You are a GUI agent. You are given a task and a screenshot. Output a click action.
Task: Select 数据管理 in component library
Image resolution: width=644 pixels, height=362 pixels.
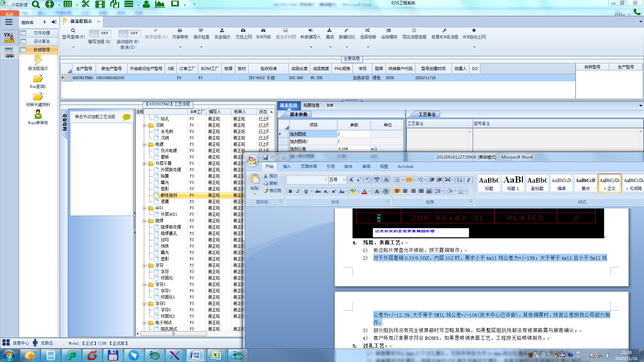pyautogui.click(x=41, y=50)
